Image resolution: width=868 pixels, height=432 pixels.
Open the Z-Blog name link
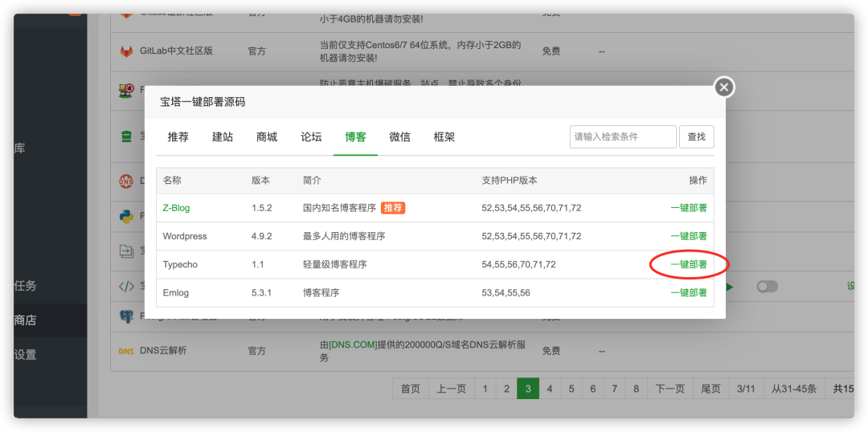(176, 208)
